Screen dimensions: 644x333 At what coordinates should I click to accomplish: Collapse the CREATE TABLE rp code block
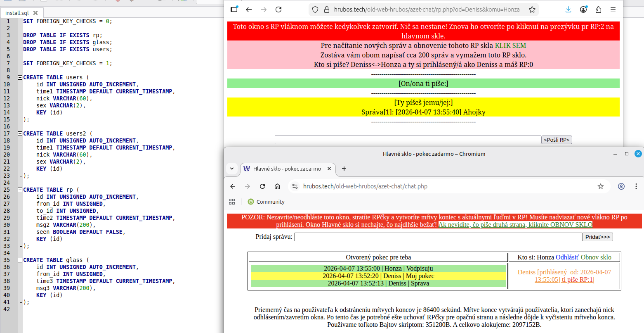tap(19, 190)
